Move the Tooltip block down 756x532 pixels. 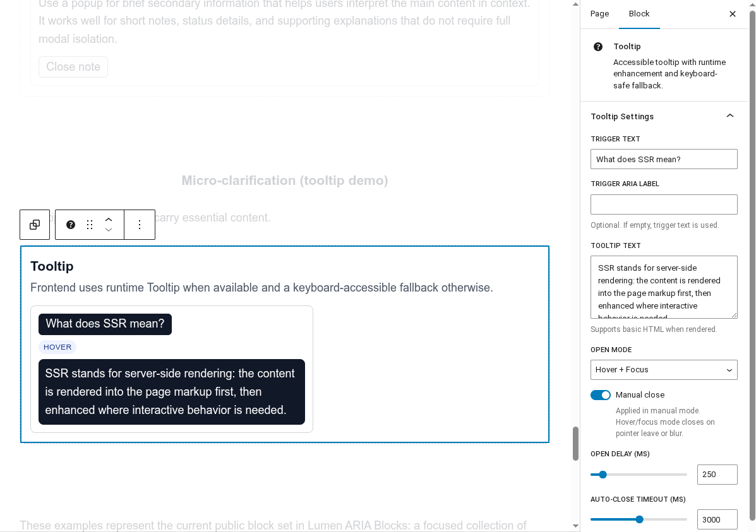(109, 230)
